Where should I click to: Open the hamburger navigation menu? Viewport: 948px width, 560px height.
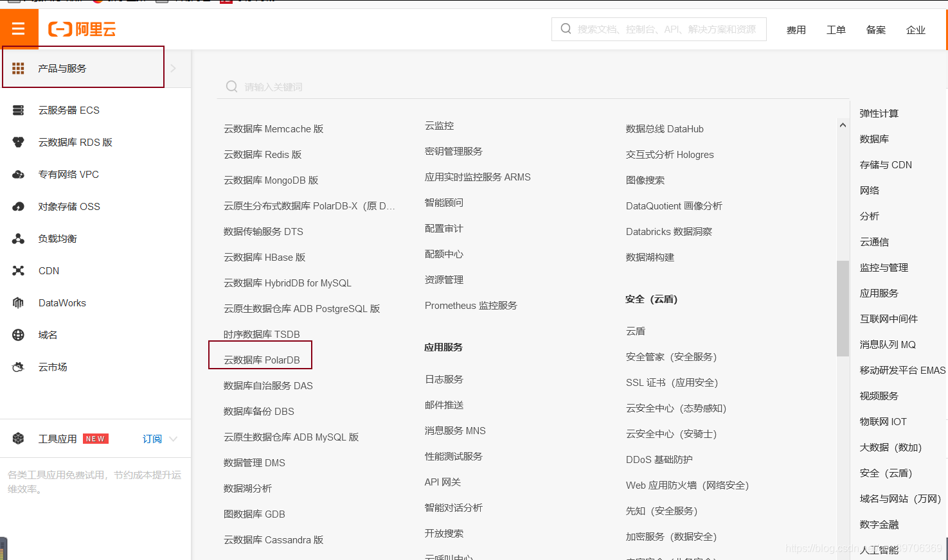coord(19,28)
